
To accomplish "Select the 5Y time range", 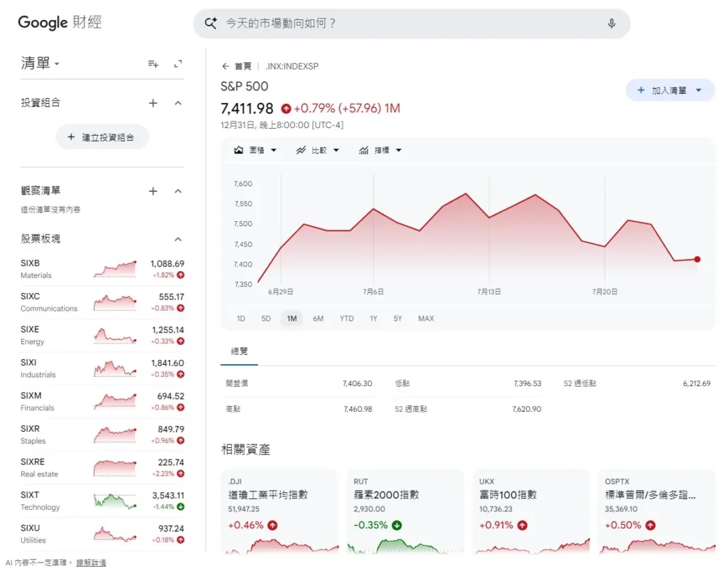I will click(x=397, y=319).
